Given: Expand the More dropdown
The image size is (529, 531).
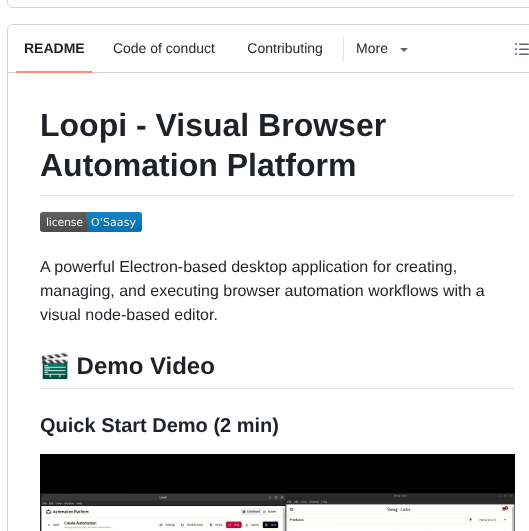Looking at the screenshot, I should [382, 49].
